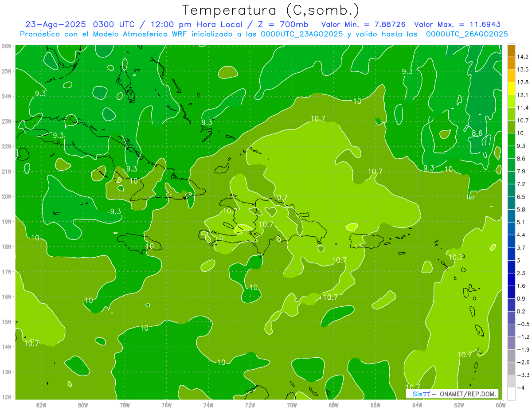Click legend value "5.8"

coord(521,209)
